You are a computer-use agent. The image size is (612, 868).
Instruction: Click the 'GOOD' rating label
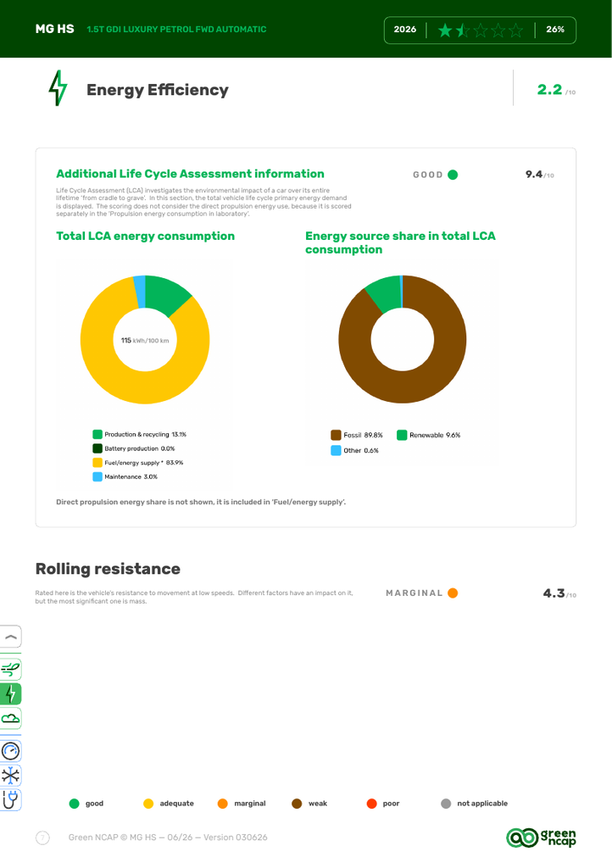(428, 175)
